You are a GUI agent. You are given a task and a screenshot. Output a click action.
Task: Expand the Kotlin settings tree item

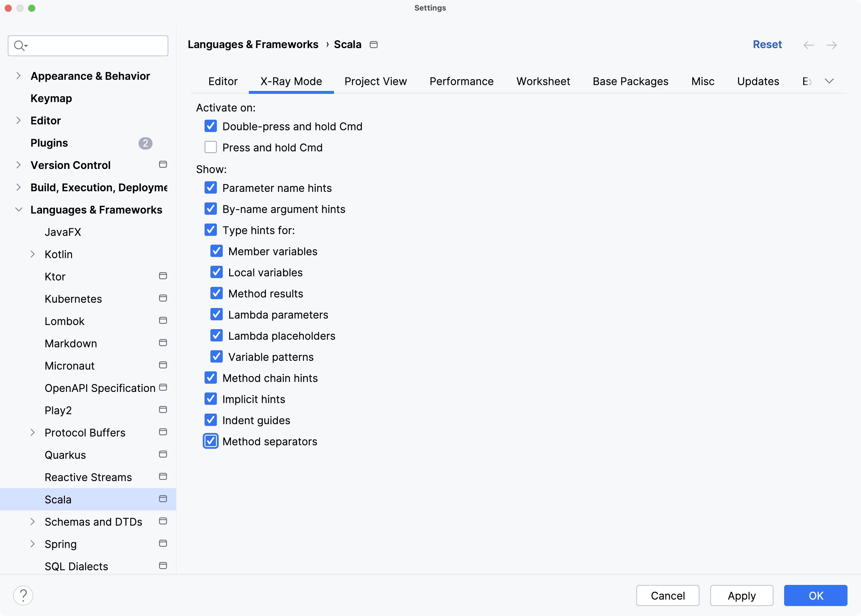pyautogui.click(x=33, y=254)
